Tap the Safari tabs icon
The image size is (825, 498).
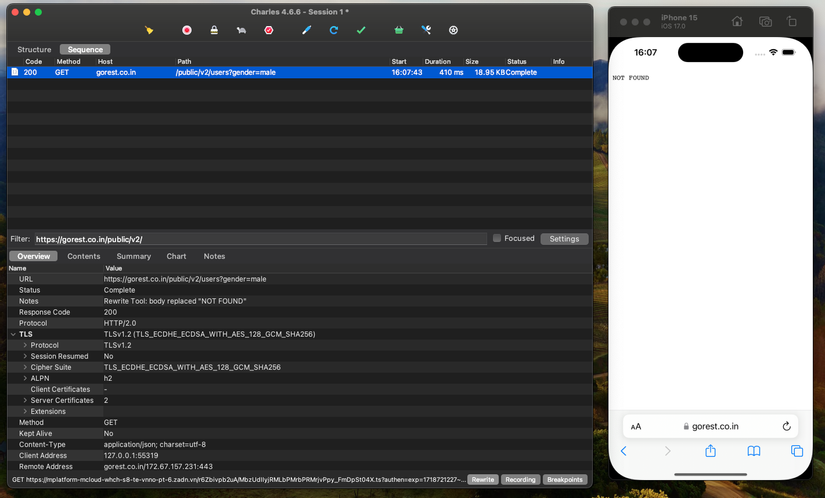pyautogui.click(x=797, y=451)
